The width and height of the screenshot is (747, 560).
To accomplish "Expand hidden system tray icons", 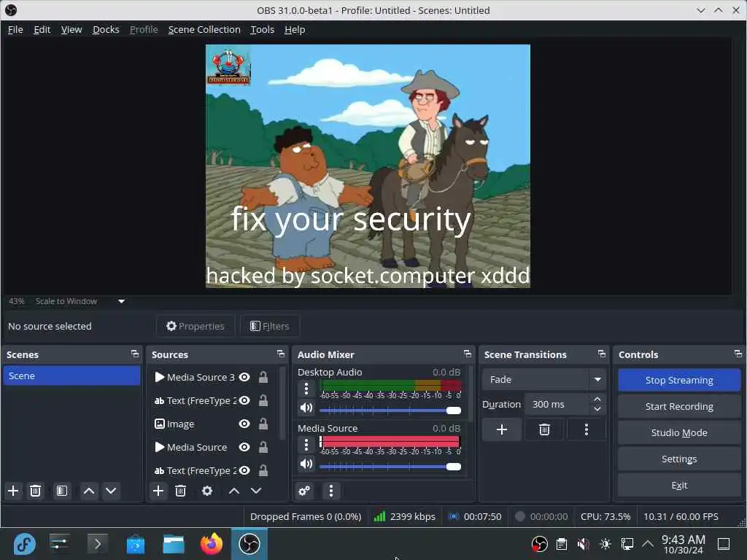I will point(648,543).
